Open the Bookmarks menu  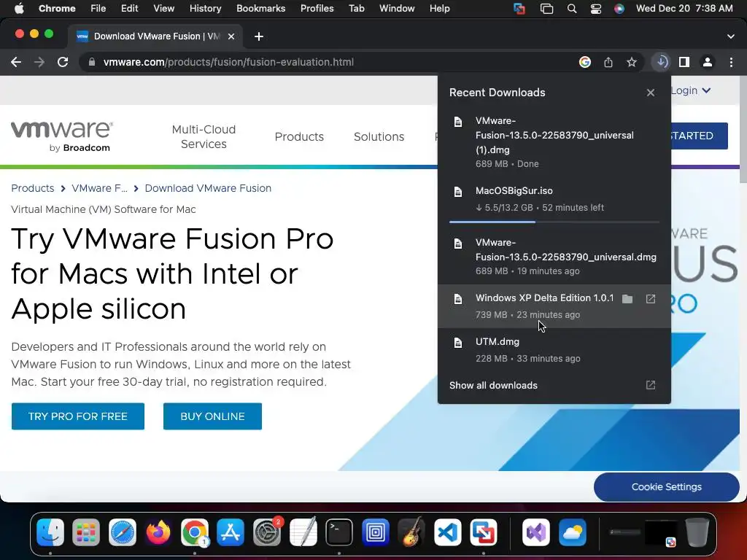260,9
